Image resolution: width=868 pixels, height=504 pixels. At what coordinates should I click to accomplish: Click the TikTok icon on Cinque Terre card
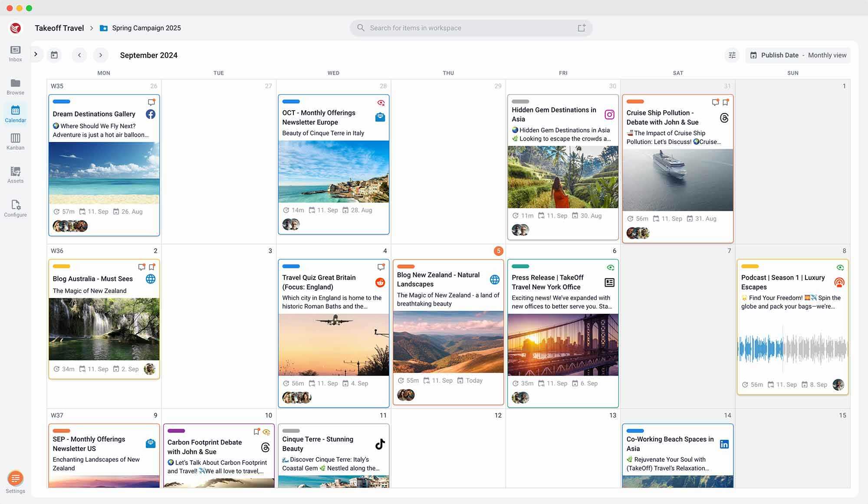pyautogui.click(x=380, y=444)
